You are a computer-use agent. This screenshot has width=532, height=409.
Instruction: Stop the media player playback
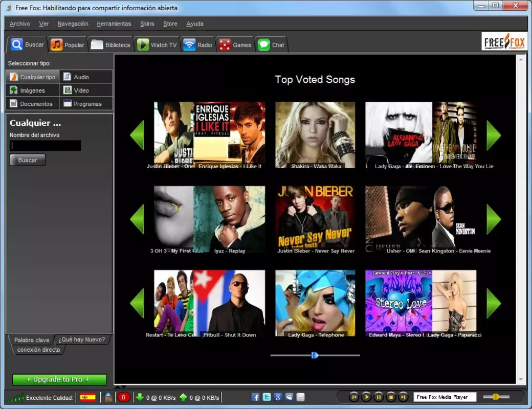point(390,397)
